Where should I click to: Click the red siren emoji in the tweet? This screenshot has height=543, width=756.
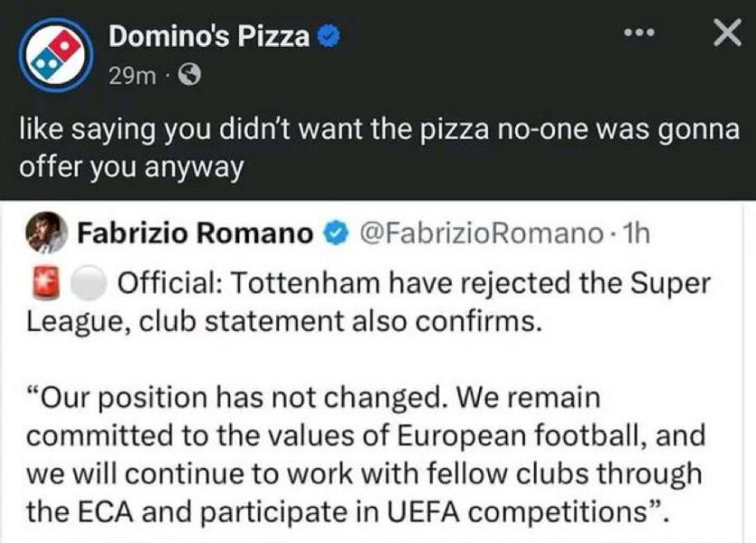(x=45, y=282)
